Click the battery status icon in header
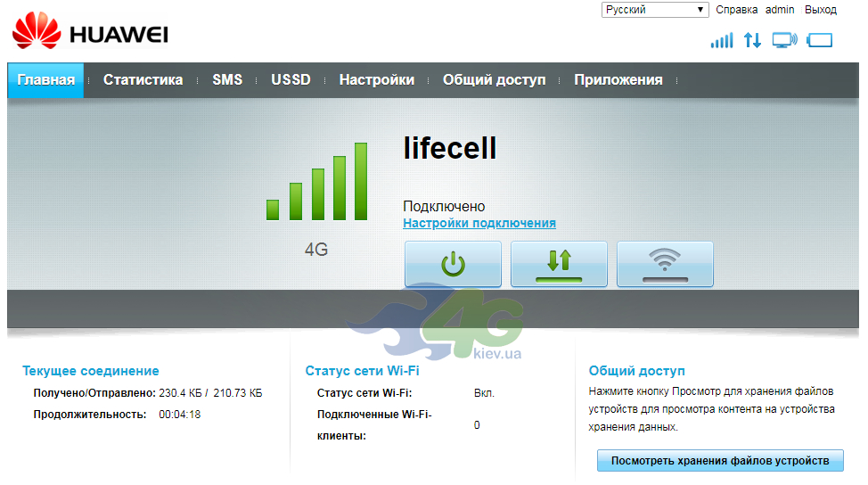868x485 pixels. pos(820,40)
